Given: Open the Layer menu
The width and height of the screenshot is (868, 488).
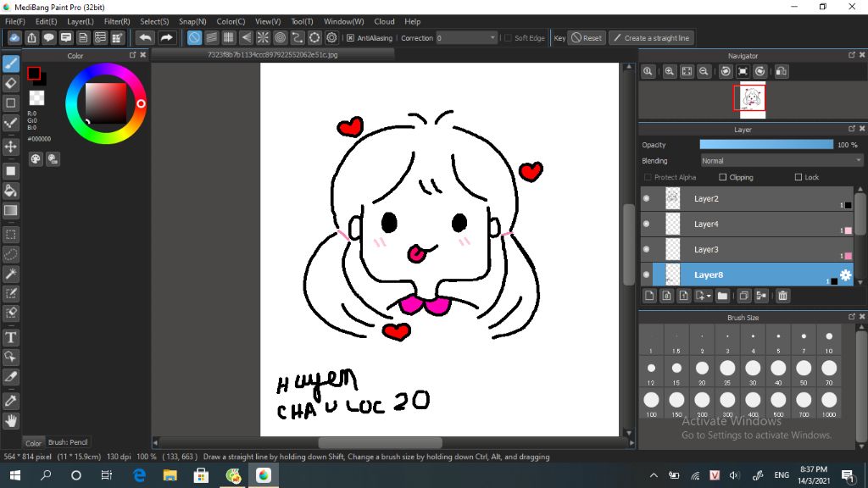Looking at the screenshot, I should click(x=81, y=21).
